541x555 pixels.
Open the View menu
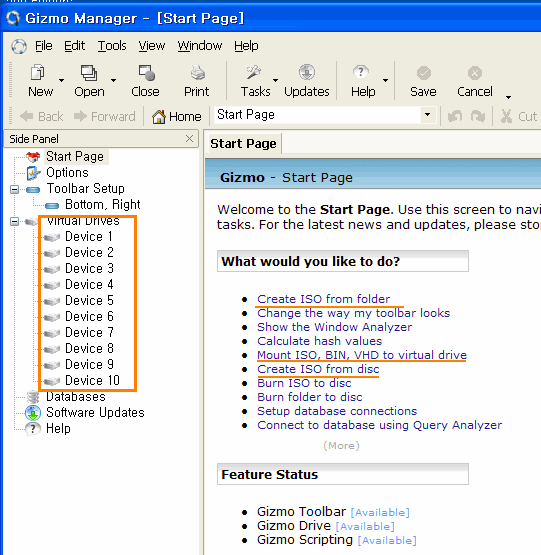coord(152,46)
